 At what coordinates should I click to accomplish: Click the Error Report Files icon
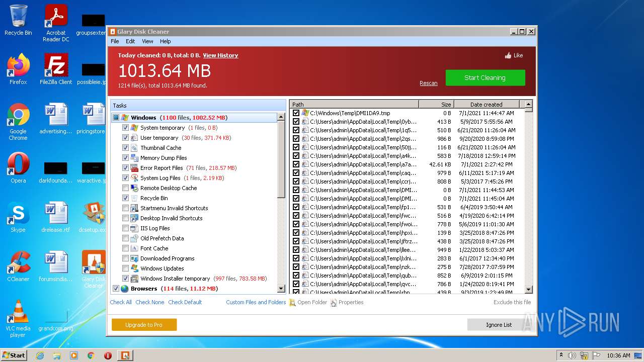tap(134, 168)
